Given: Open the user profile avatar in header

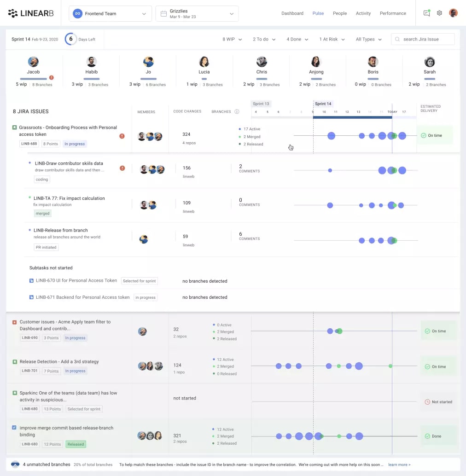Looking at the screenshot, I should (453, 13).
